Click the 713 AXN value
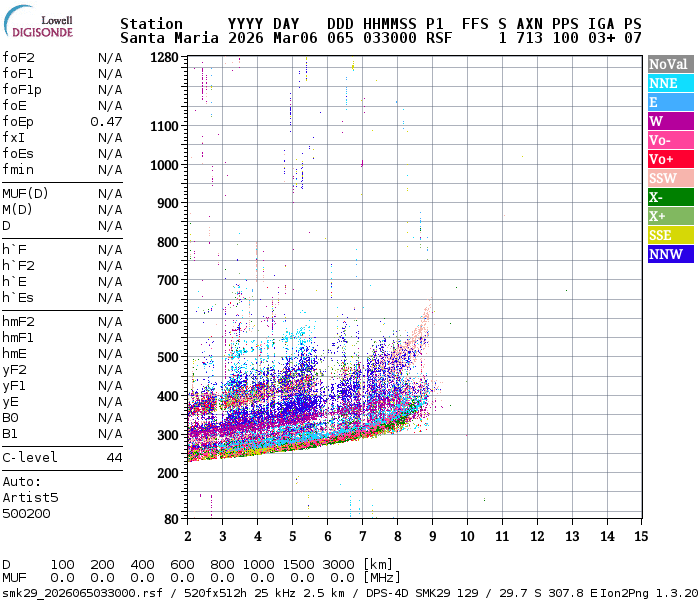The width and height of the screenshot is (700, 600). click(x=529, y=38)
